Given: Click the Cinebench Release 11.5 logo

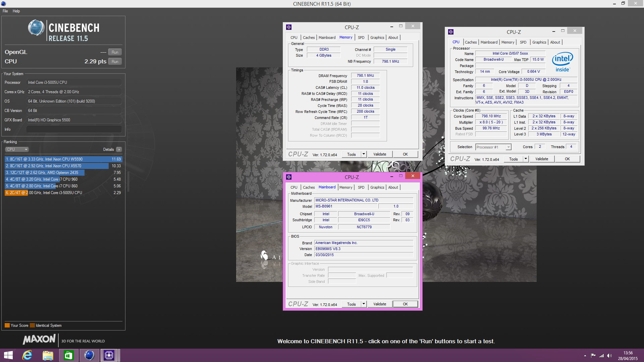Looking at the screenshot, I should pos(64,30).
